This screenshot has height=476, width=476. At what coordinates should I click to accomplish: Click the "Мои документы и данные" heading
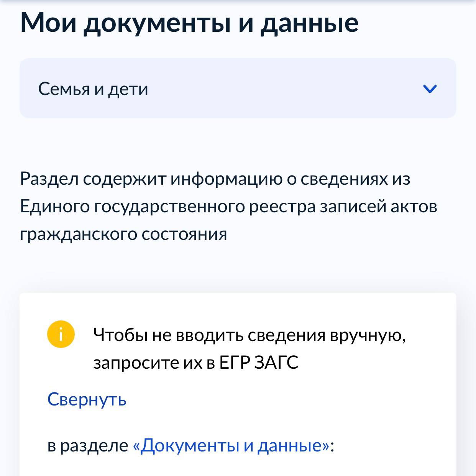tap(189, 23)
